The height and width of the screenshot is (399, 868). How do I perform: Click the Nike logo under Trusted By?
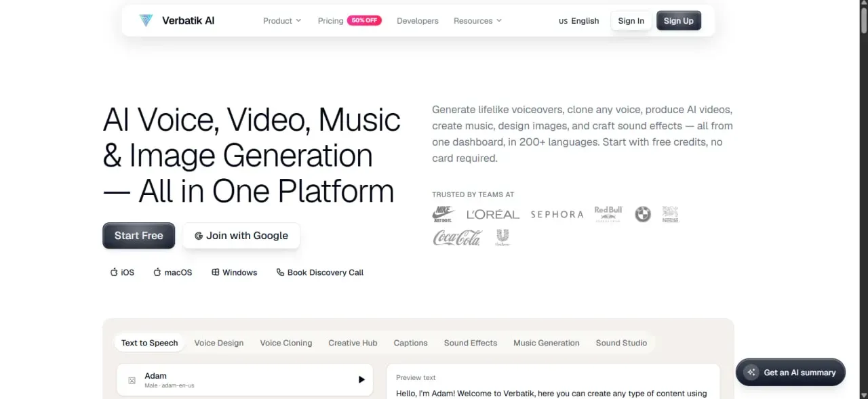443,214
